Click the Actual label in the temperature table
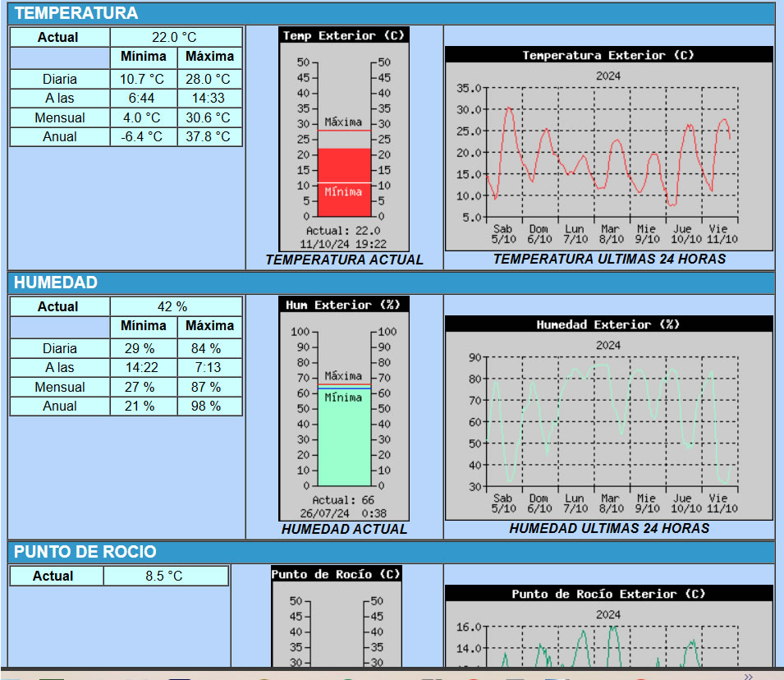Image resolution: width=784 pixels, height=680 pixels. coord(58,37)
